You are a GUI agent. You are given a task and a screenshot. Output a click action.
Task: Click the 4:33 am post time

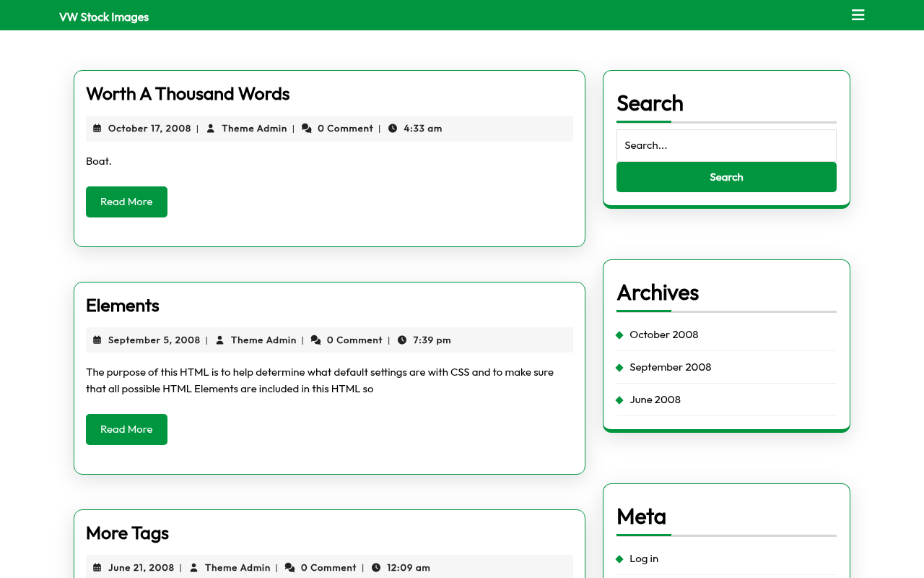(423, 129)
